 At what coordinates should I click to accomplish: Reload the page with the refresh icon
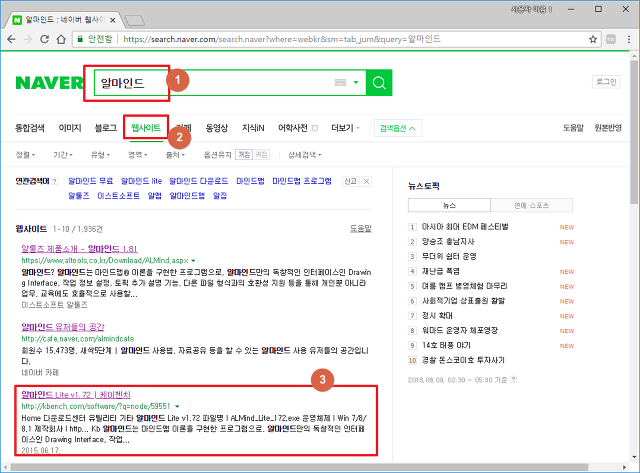pos(44,39)
